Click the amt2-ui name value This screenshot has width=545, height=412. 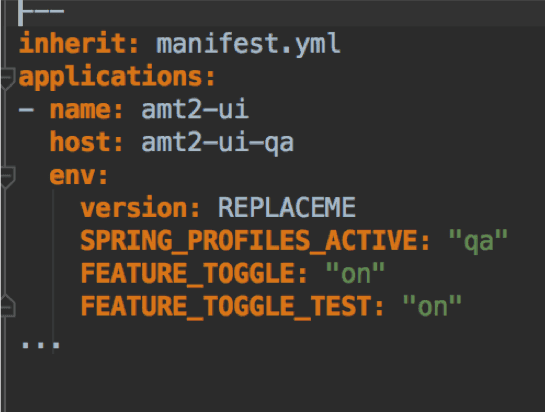pos(195,109)
